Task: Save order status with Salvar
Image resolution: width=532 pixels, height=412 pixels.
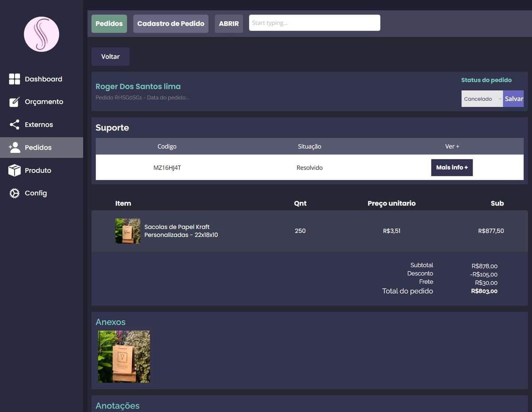Action: coord(513,99)
